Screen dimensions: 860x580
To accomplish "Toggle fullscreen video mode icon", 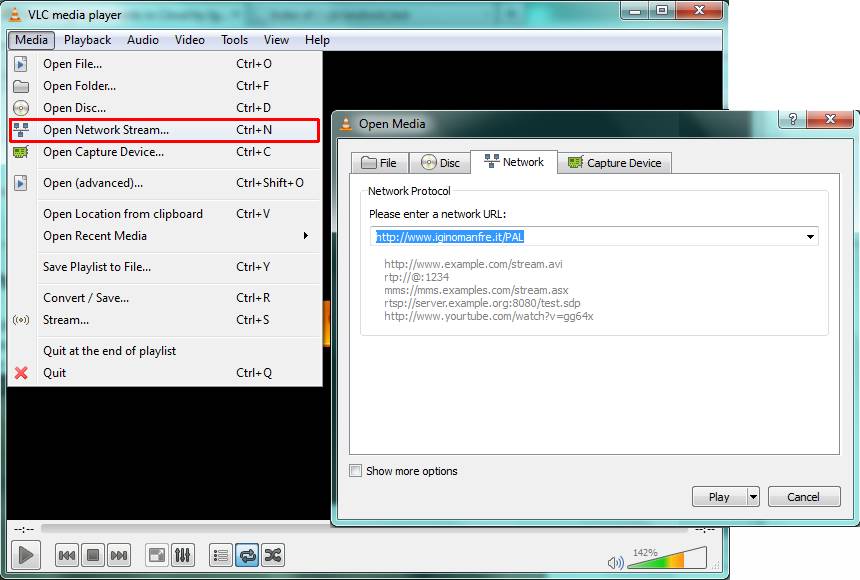I will [x=157, y=555].
